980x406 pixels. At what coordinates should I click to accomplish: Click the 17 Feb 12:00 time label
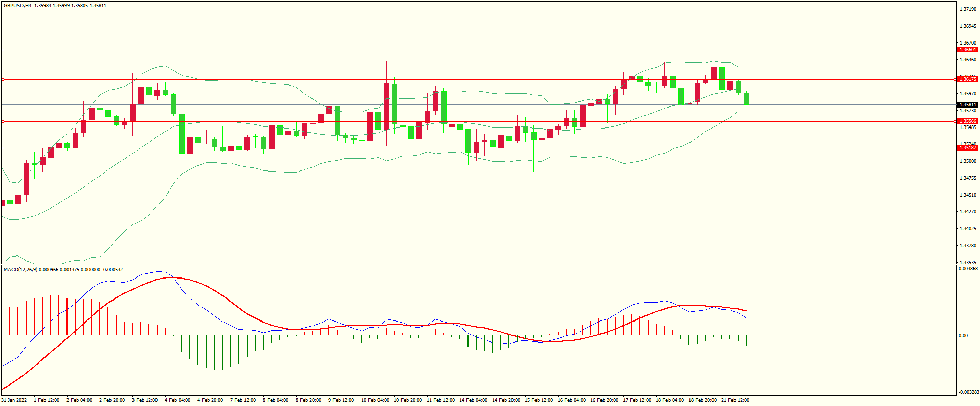click(637, 400)
